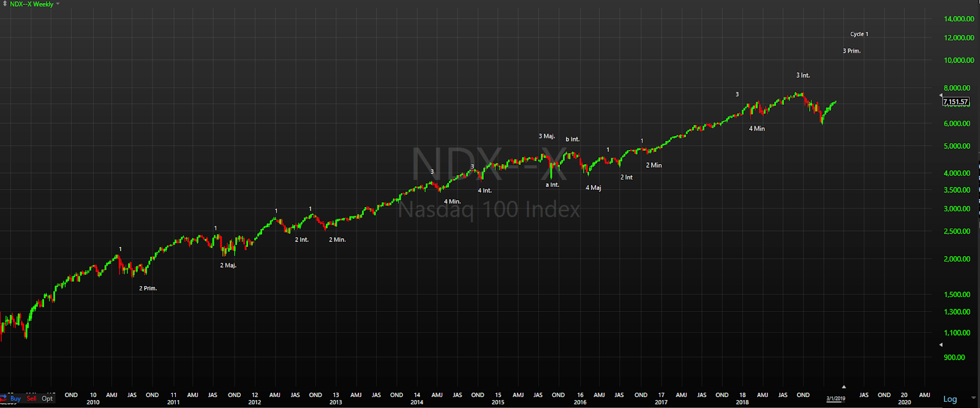Click the 14,000.00 price axis label
The image size is (980, 408).
[x=959, y=19]
